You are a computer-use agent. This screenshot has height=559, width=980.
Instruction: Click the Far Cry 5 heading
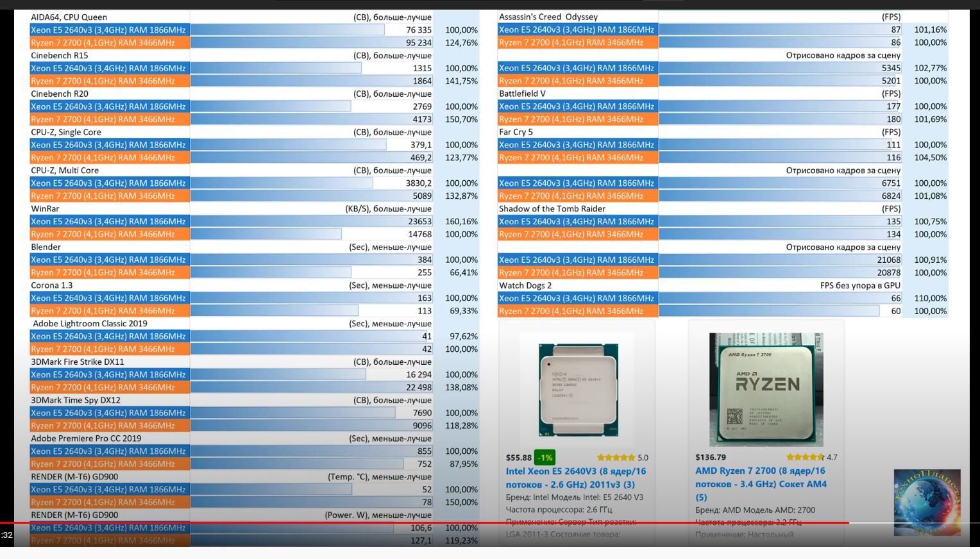[x=516, y=133]
